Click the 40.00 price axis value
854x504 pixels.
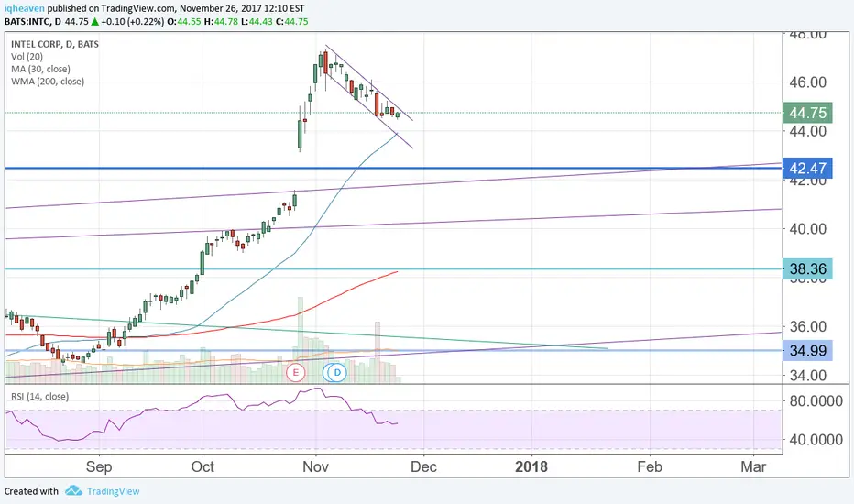click(x=808, y=229)
